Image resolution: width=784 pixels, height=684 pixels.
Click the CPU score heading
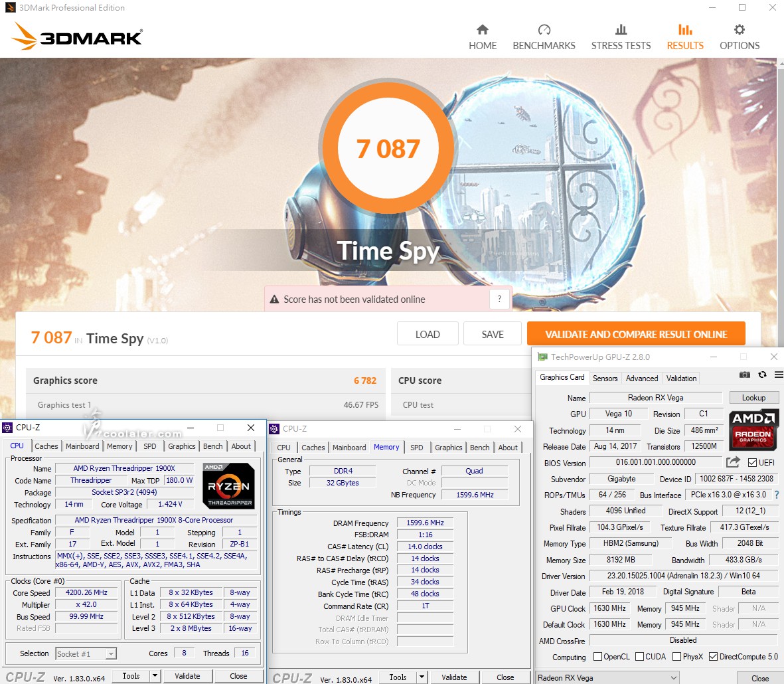click(x=420, y=381)
